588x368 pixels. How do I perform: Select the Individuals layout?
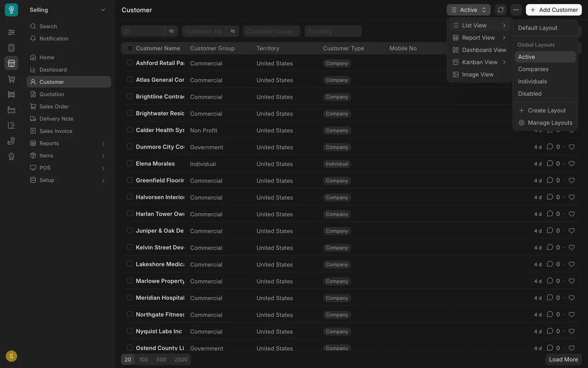coord(545,81)
